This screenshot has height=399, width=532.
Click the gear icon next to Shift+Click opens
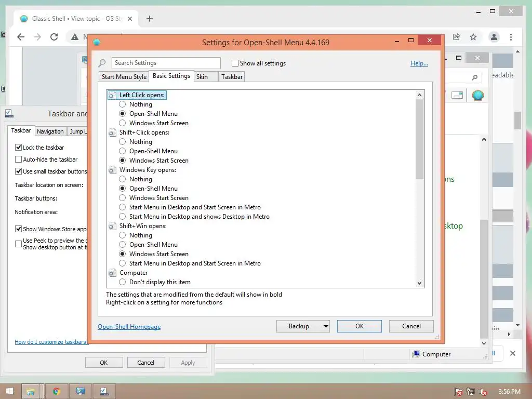tap(112, 132)
